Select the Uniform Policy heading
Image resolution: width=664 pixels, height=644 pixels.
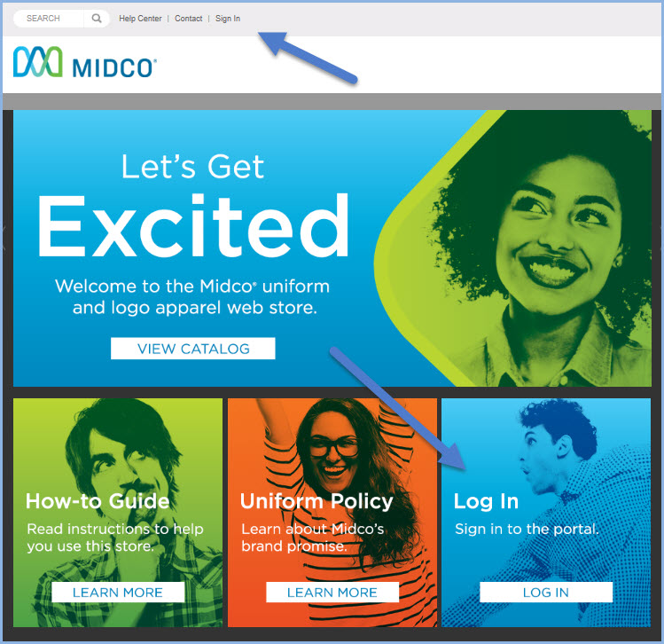point(316,501)
